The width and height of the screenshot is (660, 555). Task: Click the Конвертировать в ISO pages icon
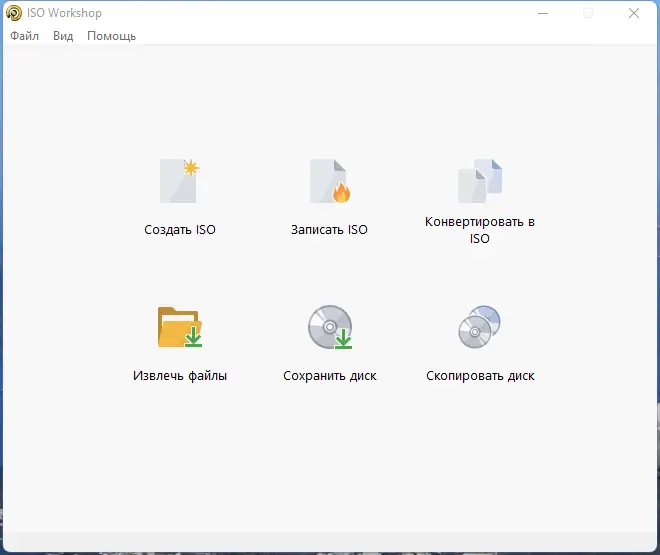tap(480, 181)
